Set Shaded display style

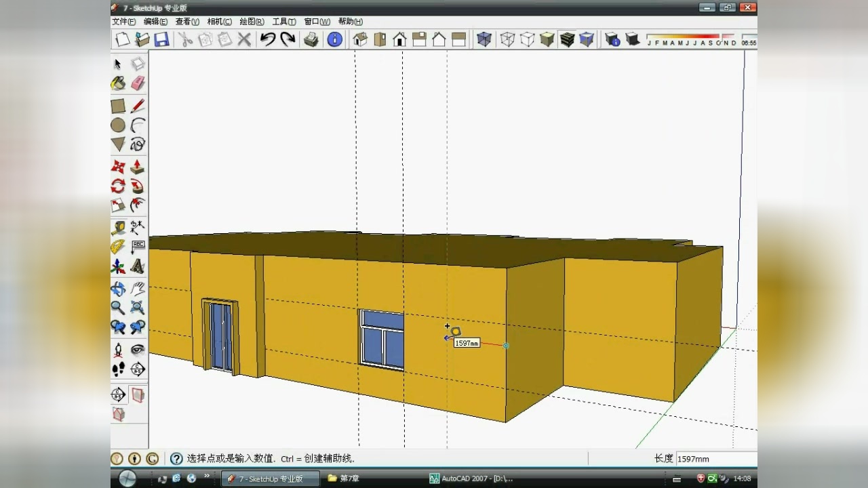(547, 39)
